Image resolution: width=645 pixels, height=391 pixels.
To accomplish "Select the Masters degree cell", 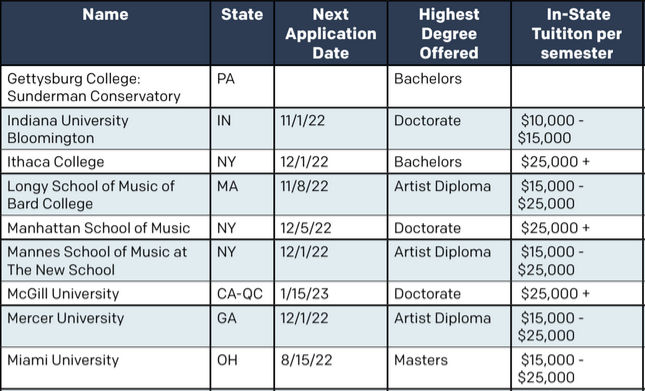I will (x=449, y=368).
